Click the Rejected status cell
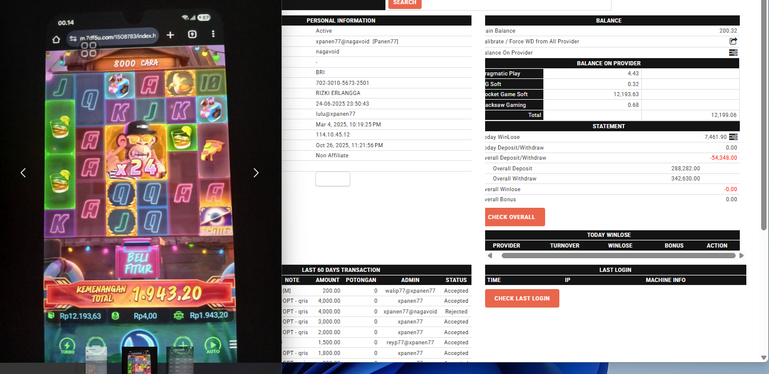This screenshot has height=374, width=769. (456, 312)
